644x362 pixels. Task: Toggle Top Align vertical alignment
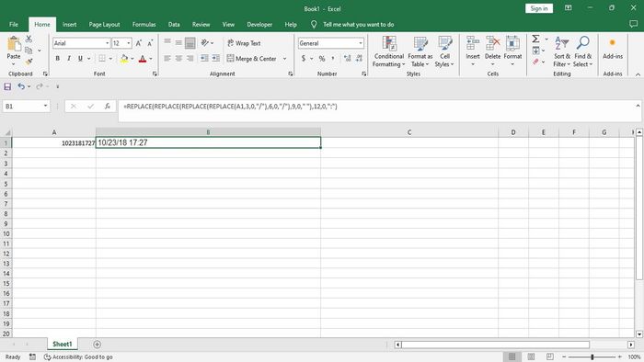(167, 43)
